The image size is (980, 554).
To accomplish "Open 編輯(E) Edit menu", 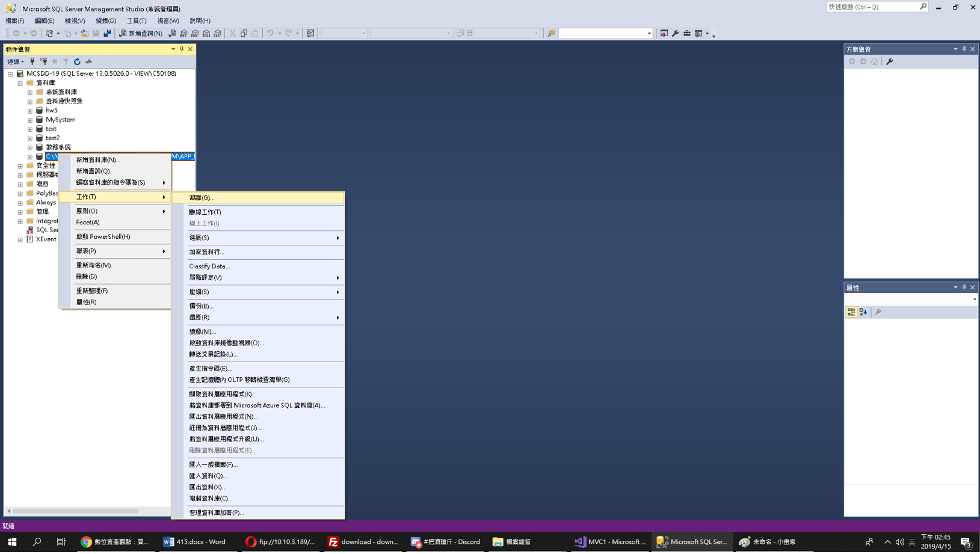I will pyautogui.click(x=45, y=21).
